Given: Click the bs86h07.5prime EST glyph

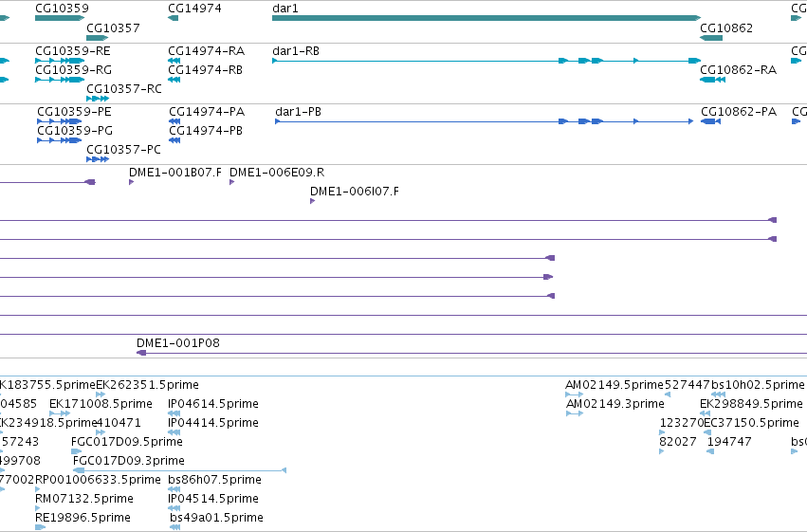Looking at the screenshot, I should 174,489.
